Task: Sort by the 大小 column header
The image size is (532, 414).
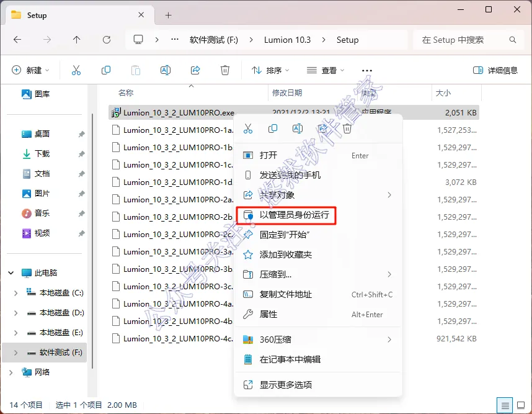Action: coord(443,92)
